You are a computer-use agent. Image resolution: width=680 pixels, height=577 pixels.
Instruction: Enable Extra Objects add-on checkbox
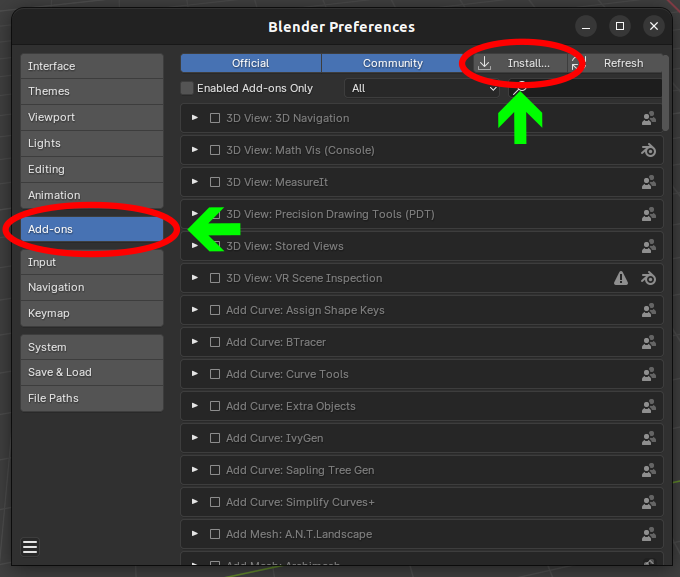(215, 406)
